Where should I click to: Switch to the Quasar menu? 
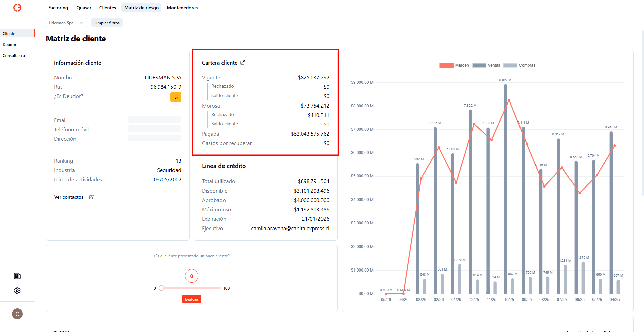tap(84, 8)
